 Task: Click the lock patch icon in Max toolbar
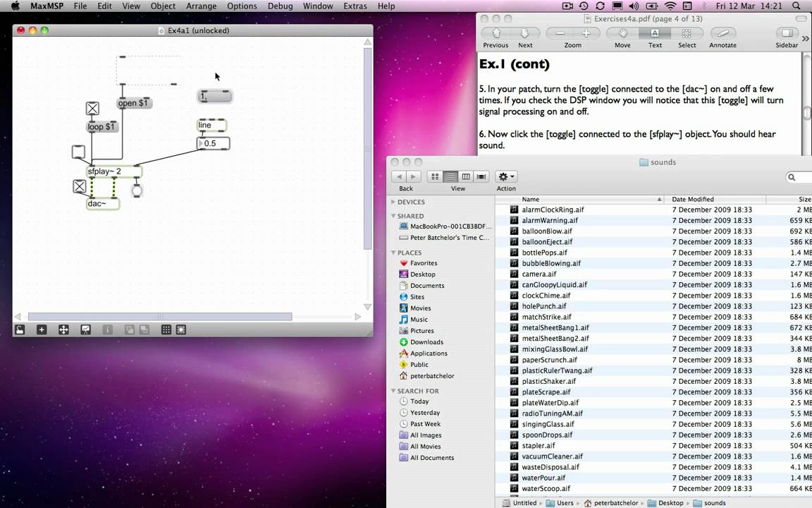(x=20, y=329)
